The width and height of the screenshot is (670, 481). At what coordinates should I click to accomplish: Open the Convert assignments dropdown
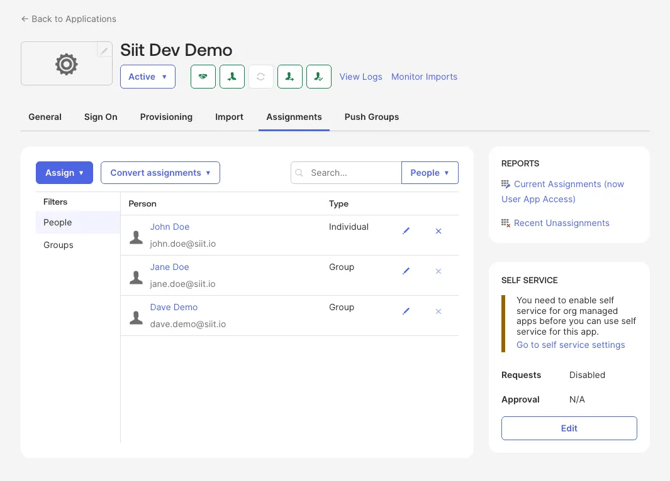point(160,173)
